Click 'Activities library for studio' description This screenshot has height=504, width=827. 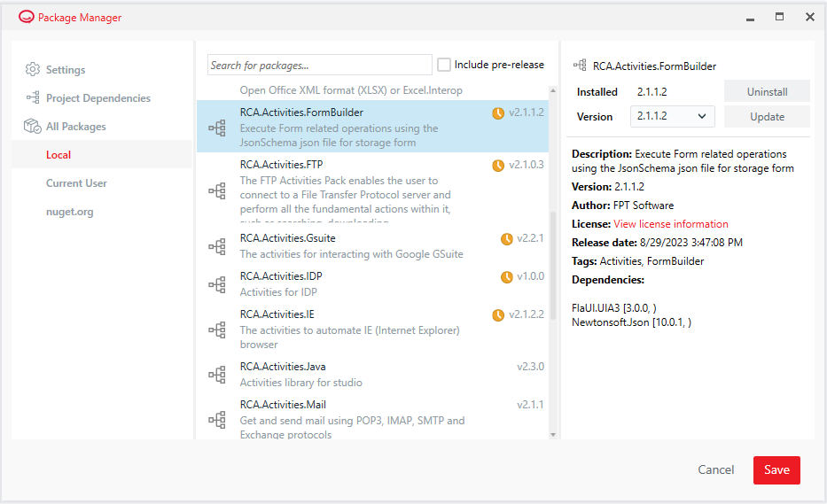point(301,383)
